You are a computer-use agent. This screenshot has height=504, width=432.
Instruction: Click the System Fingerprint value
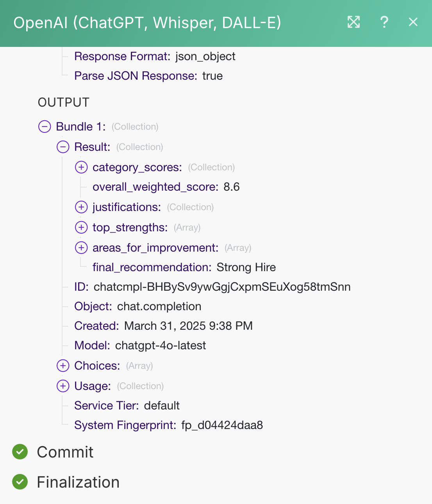(x=222, y=425)
